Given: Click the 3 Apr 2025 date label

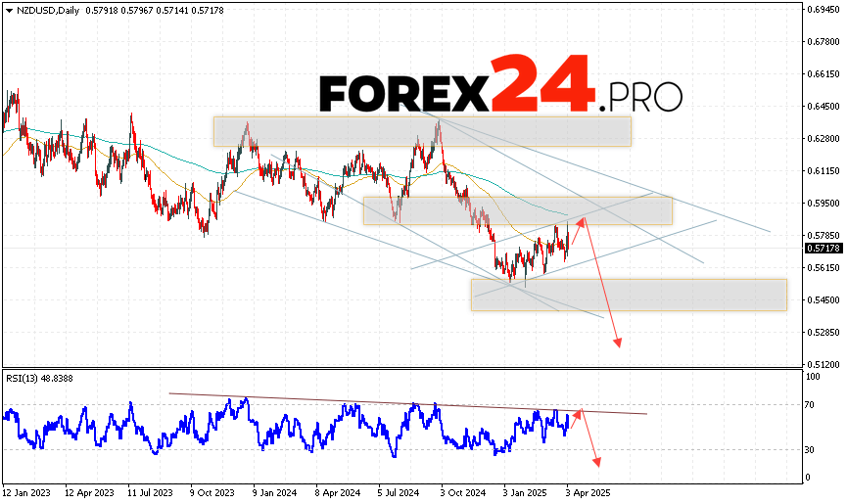Looking at the screenshot, I should click(588, 495).
